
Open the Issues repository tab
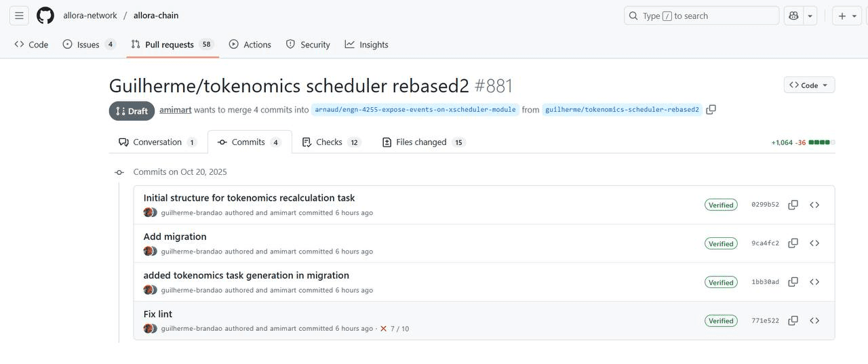coord(88,45)
